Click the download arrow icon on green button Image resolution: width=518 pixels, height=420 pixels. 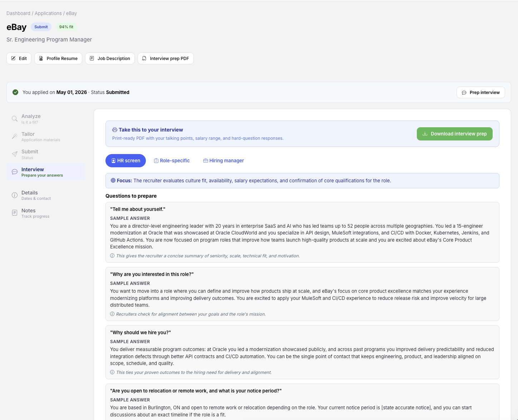pos(425,134)
